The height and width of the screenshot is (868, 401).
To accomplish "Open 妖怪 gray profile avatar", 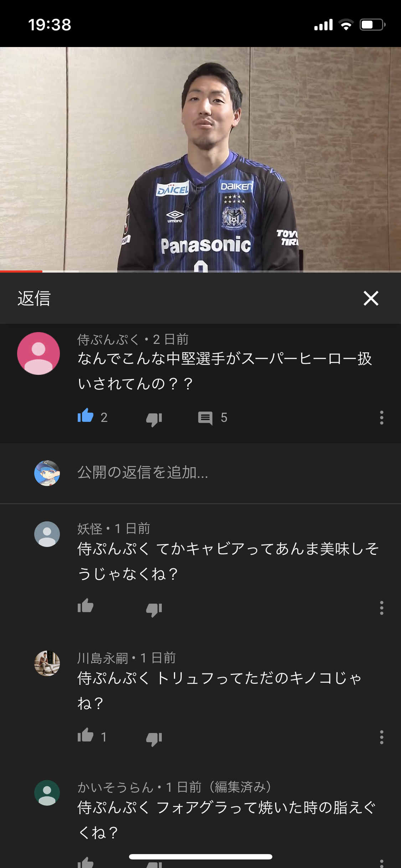I will pos(47,534).
